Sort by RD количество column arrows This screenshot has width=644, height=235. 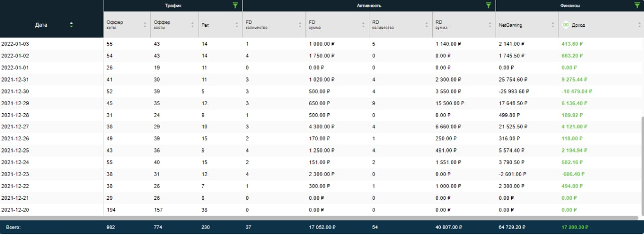427,25
